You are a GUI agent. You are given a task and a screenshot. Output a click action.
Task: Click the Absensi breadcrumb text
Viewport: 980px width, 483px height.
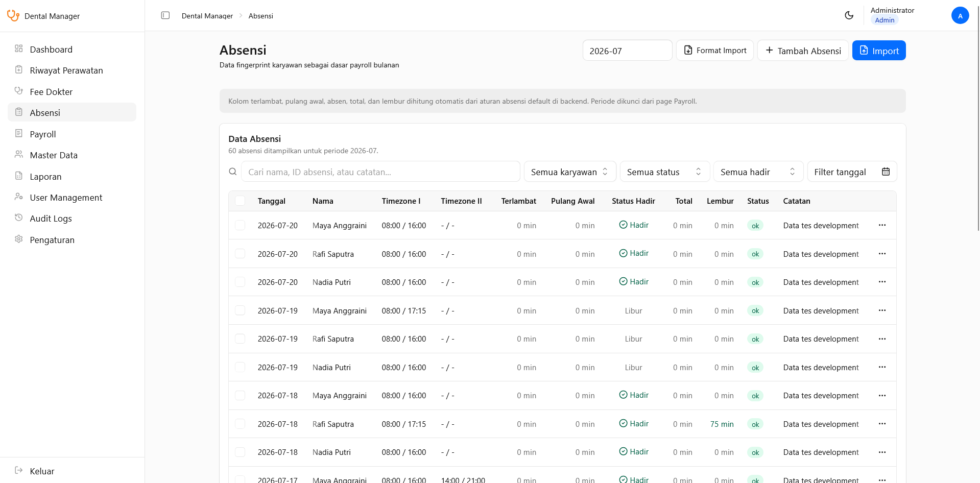click(261, 16)
